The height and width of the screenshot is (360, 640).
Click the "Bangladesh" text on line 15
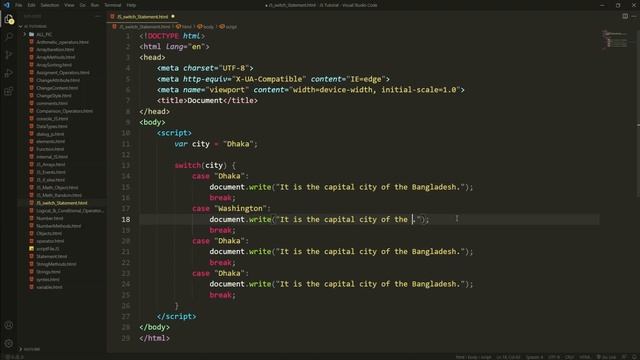[433, 187]
